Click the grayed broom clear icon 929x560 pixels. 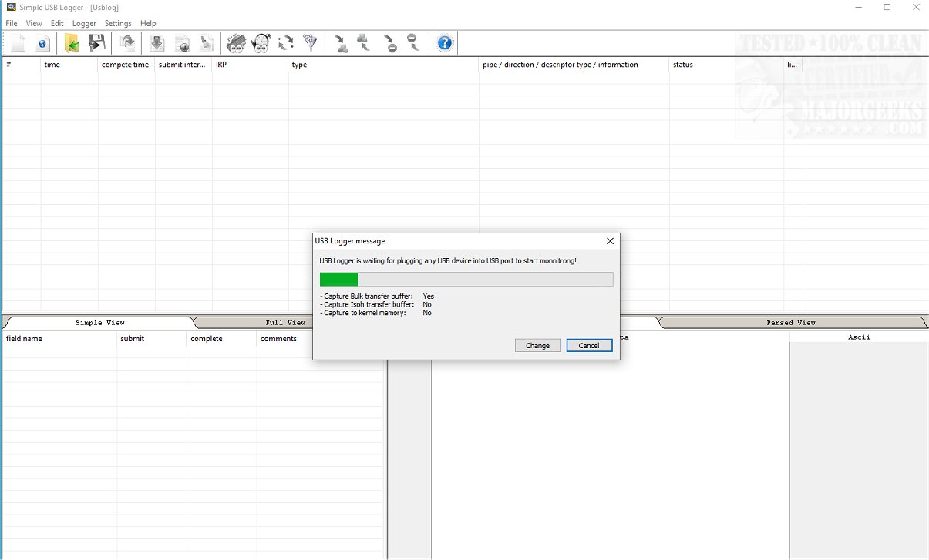click(207, 43)
